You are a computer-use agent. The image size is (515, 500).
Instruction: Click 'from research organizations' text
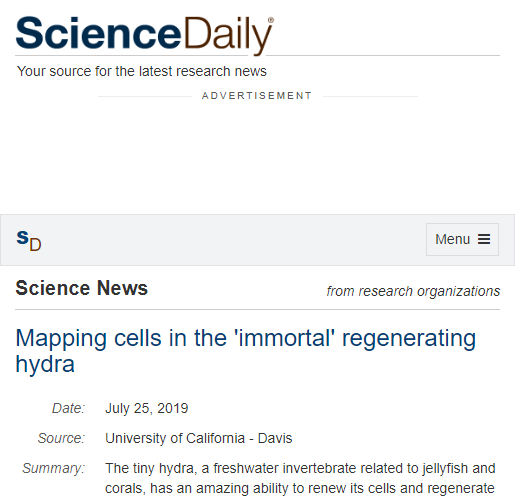[413, 291]
